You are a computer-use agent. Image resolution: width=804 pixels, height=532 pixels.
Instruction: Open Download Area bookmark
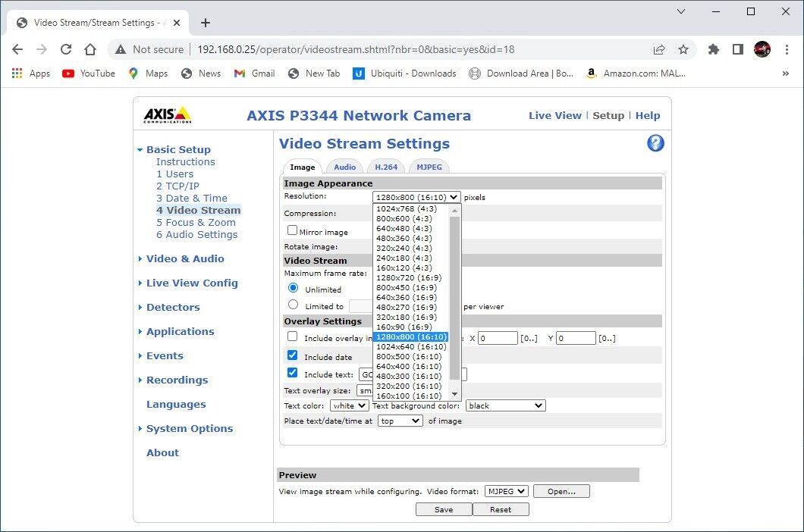521,74
